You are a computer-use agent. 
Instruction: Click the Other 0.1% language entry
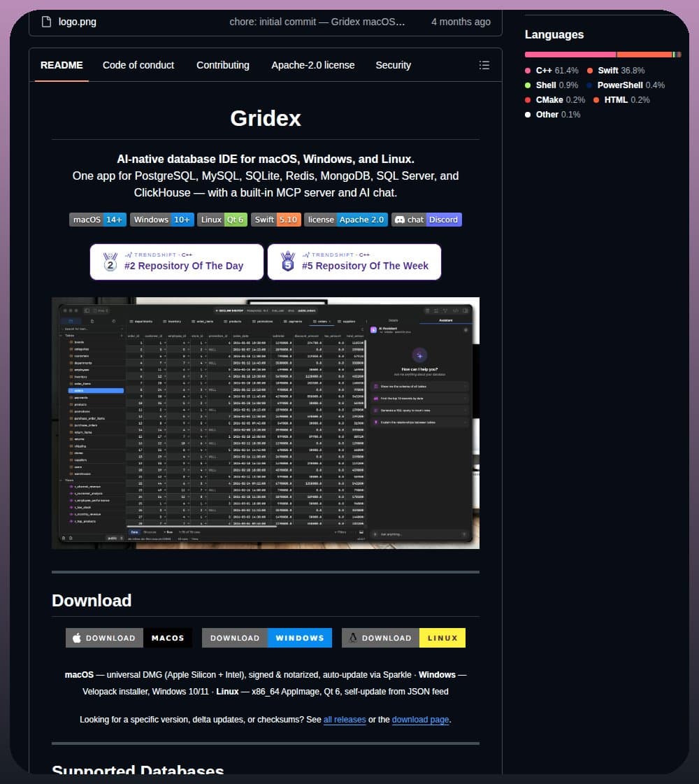point(553,115)
